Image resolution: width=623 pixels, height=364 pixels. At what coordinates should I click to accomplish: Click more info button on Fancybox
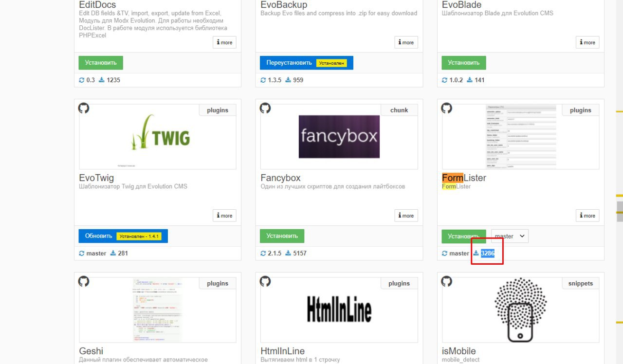tap(406, 216)
